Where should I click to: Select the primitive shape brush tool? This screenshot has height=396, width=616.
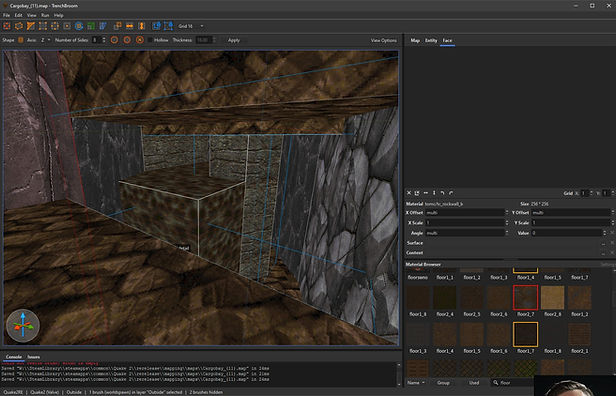point(19,26)
